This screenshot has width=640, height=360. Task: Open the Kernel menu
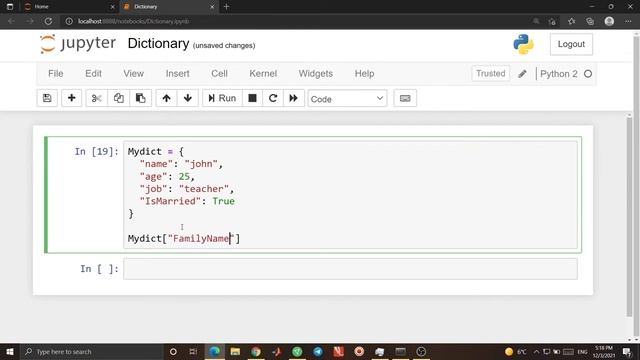263,73
